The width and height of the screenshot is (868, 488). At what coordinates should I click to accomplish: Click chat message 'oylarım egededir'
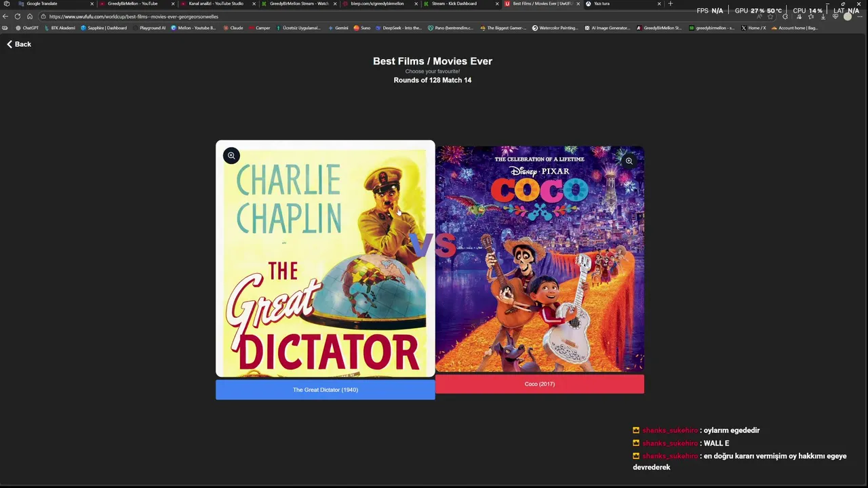[x=732, y=430]
